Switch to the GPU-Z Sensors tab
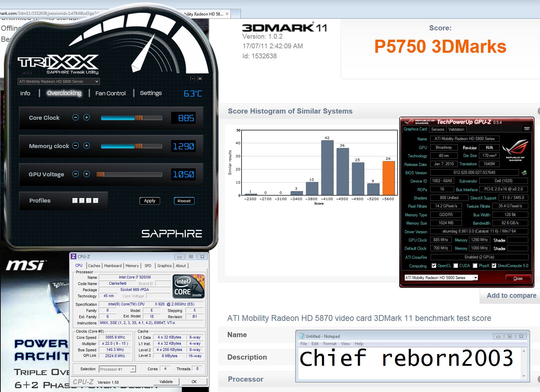 (x=438, y=129)
